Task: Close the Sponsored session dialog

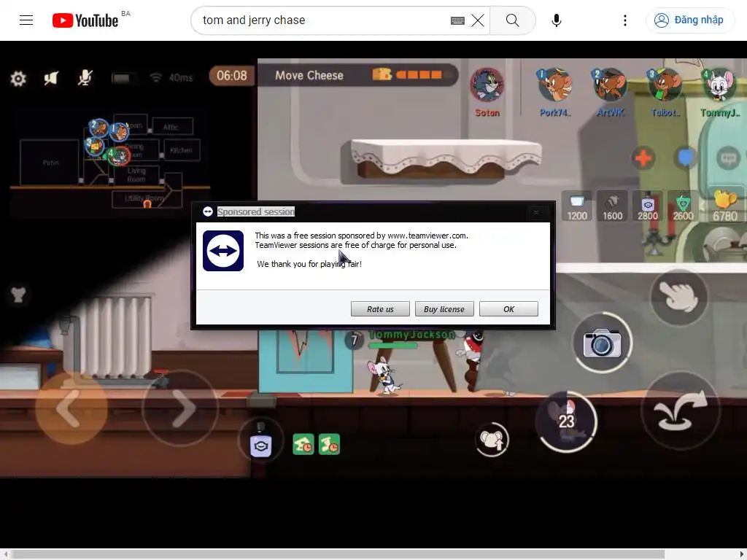Action: coord(536,212)
